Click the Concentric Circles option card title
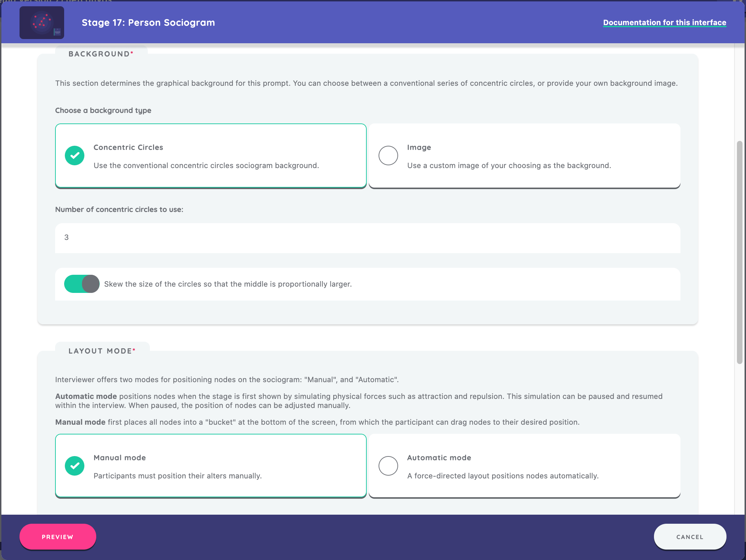 [x=128, y=147]
